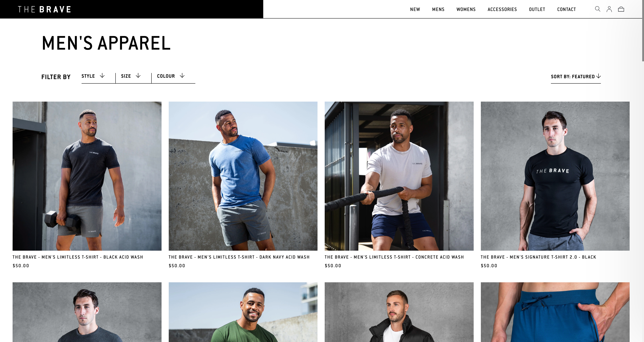Viewport: 644px width, 342px height.
Task: Open the shopping bag icon
Action: click(x=621, y=9)
